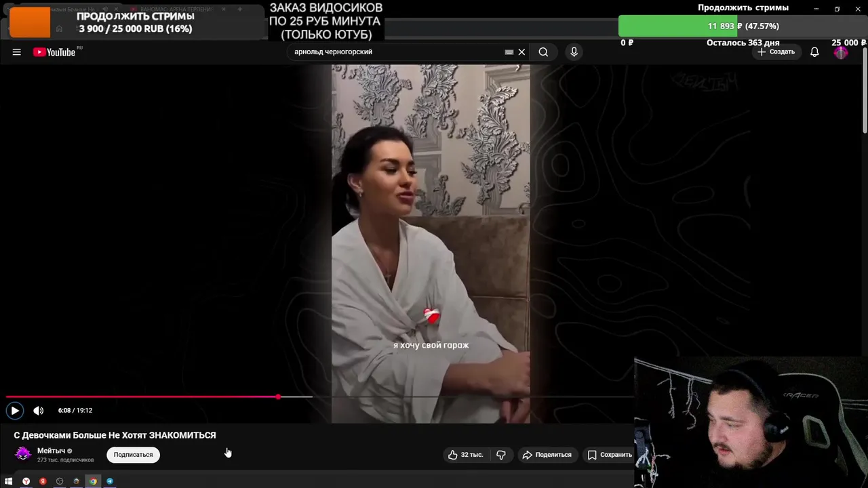
Task: Open the Windows Start menu
Action: coord(8,481)
